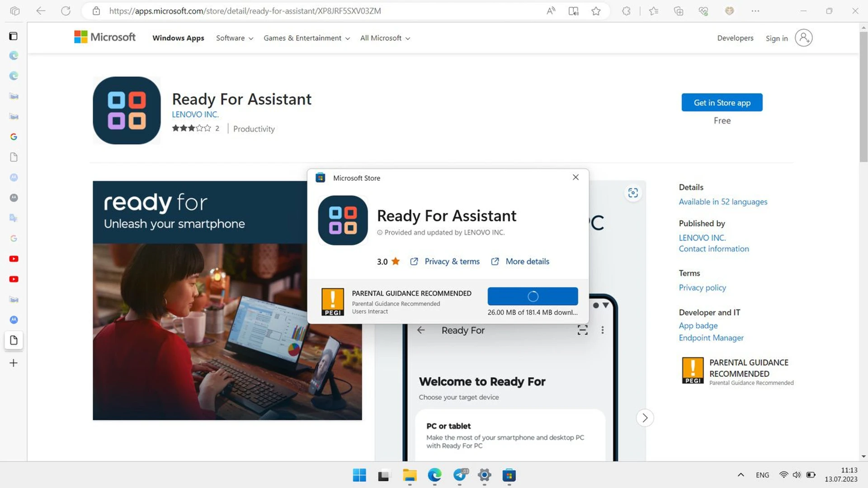Viewport: 868px width, 488px height.
Task: Click the browser back arrow
Action: click(x=41, y=11)
